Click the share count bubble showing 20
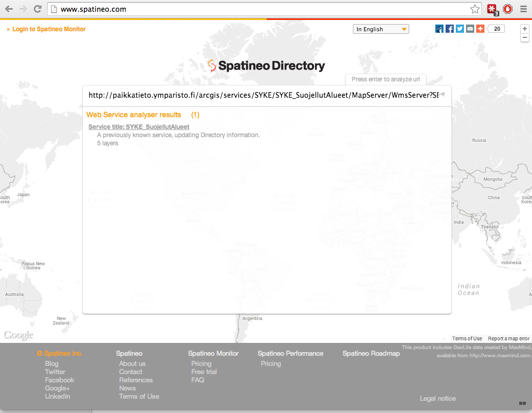The width and height of the screenshot is (532, 413). click(496, 29)
